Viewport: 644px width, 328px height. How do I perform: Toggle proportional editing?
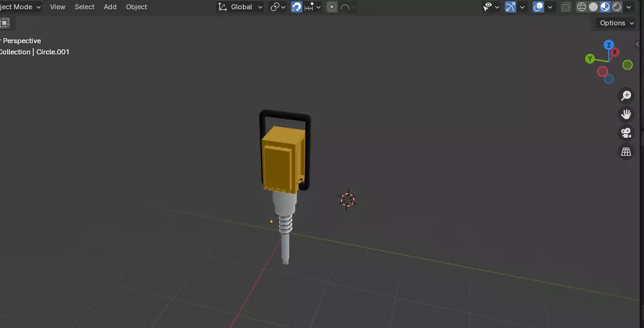332,7
